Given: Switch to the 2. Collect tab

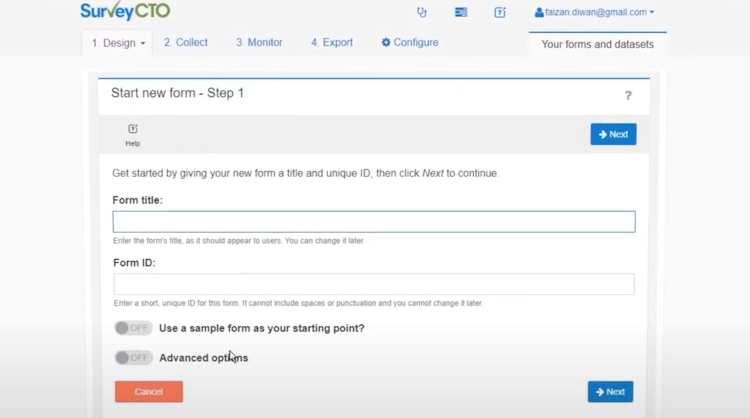Looking at the screenshot, I should (x=186, y=42).
